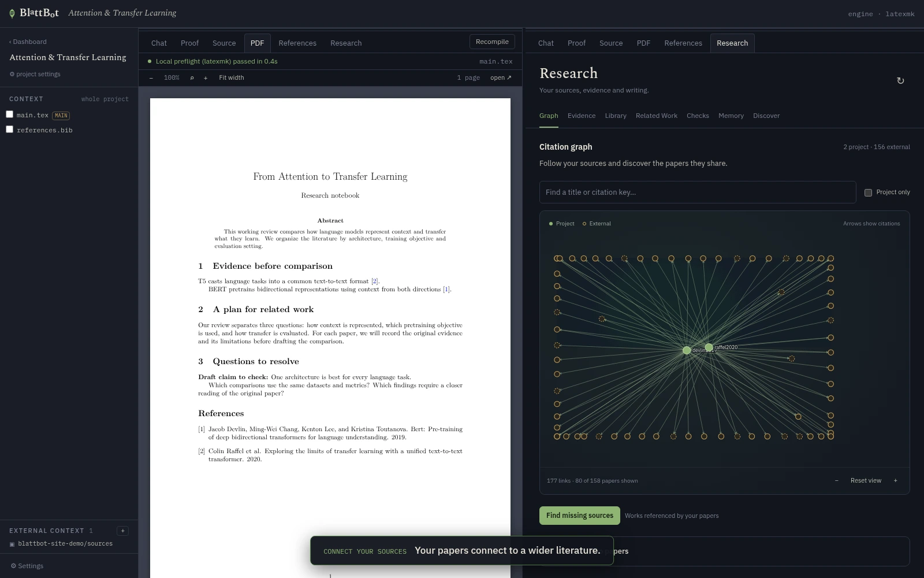Zoom out citation graph with minus
The height and width of the screenshot is (578, 924).
click(836, 480)
